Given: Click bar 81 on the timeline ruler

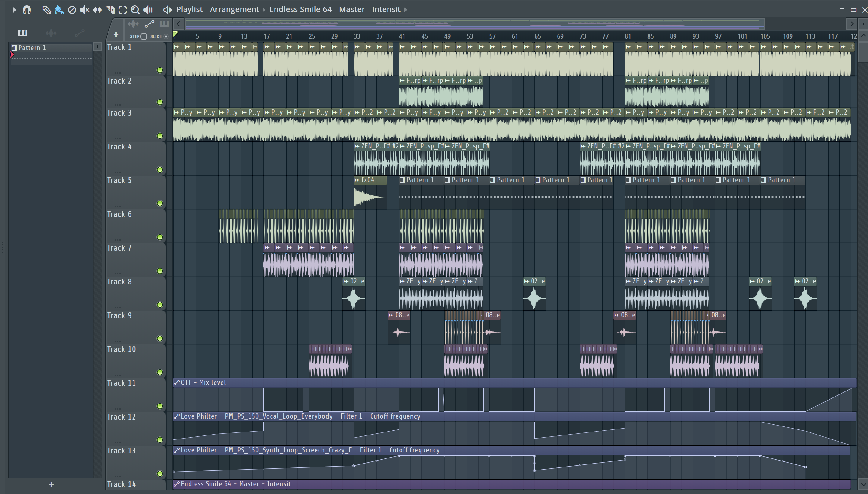Looking at the screenshot, I should 627,36.
